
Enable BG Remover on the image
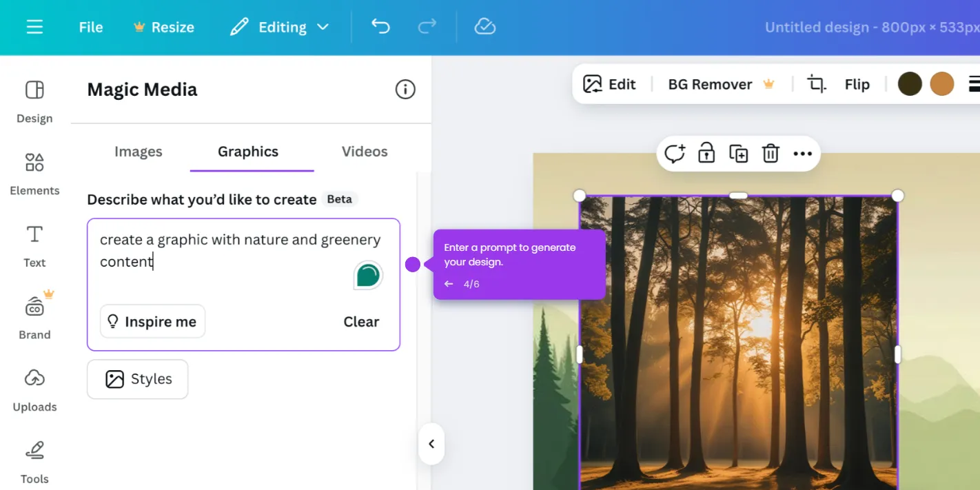click(710, 83)
